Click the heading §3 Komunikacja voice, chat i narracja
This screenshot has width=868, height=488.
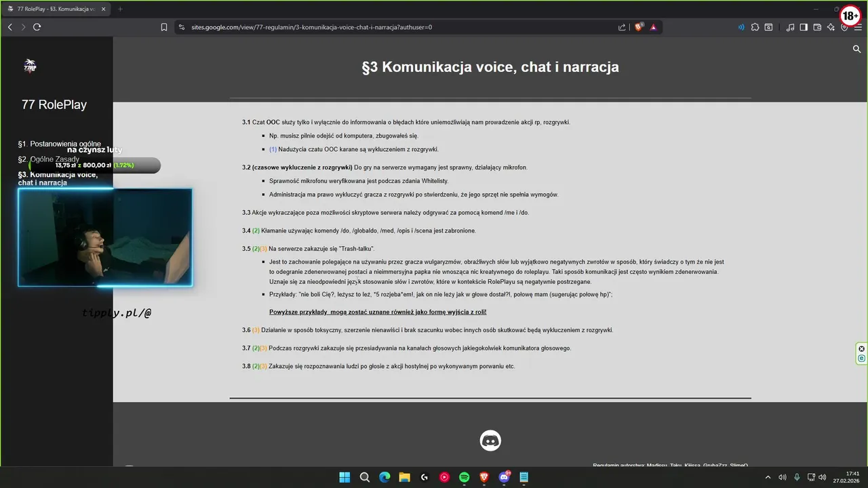[490, 67]
